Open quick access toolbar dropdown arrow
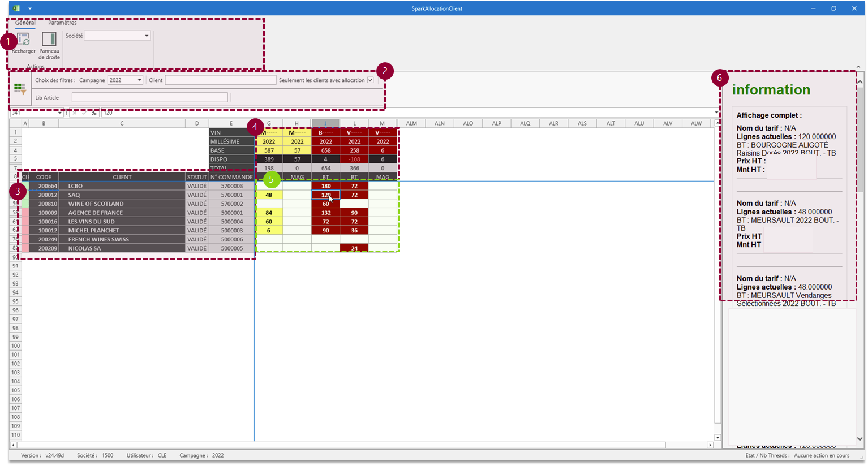Viewport: 868px width, 466px height. click(30, 8)
